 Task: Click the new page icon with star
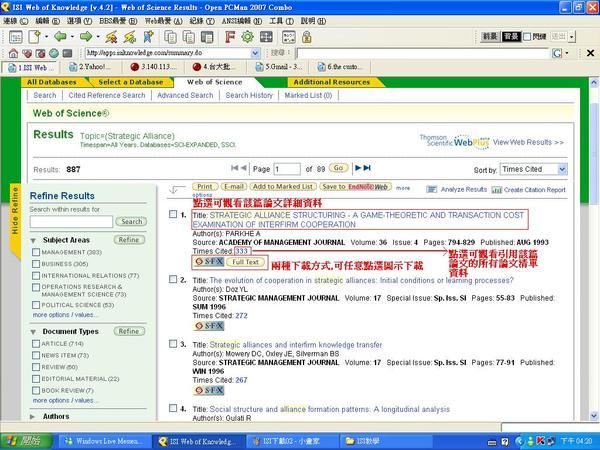pos(34,37)
